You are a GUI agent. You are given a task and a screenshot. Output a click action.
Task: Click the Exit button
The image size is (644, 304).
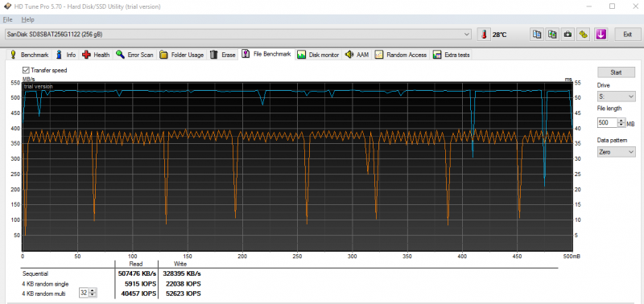pos(627,35)
